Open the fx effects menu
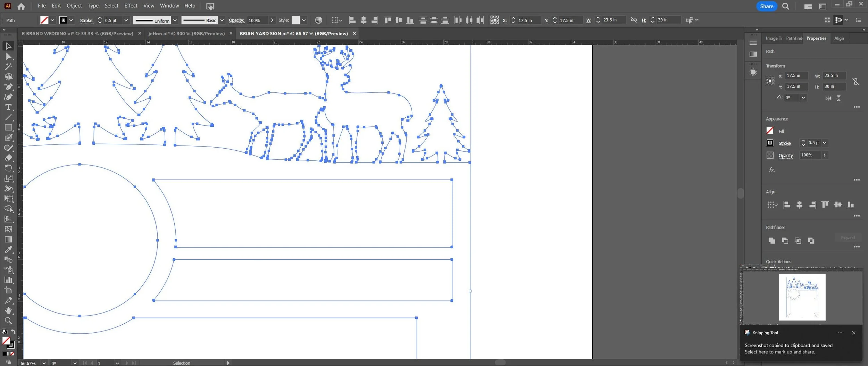Image resolution: width=868 pixels, height=366 pixels. click(772, 170)
